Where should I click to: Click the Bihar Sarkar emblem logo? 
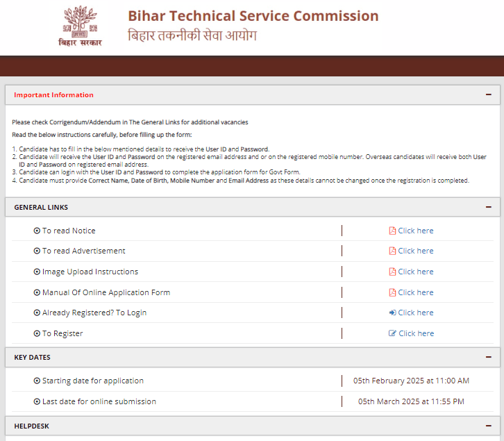tap(80, 26)
